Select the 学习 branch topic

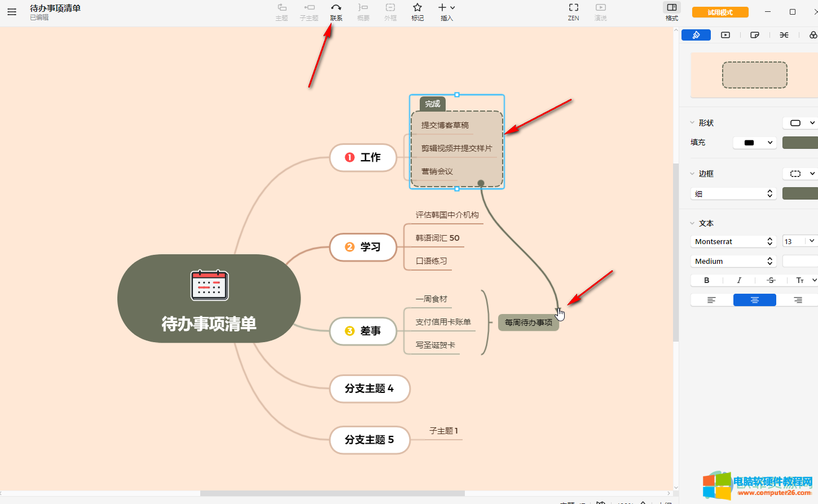[363, 247]
